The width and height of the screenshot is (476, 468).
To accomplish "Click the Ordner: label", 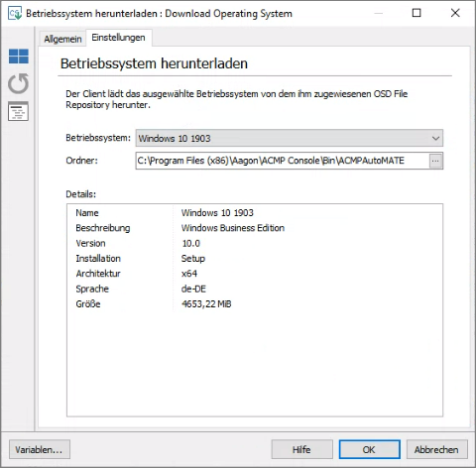I will (x=81, y=161).
